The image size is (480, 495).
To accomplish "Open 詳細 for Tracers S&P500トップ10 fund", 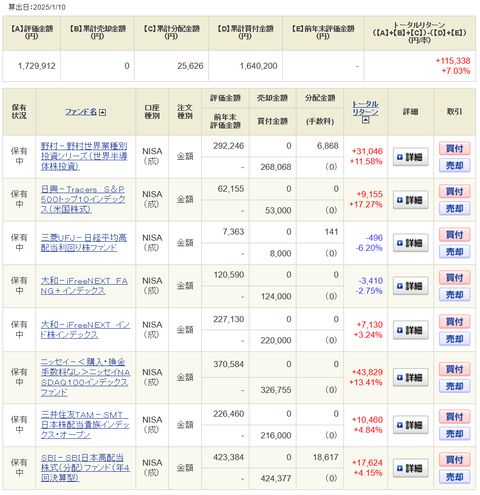I will 410,200.
